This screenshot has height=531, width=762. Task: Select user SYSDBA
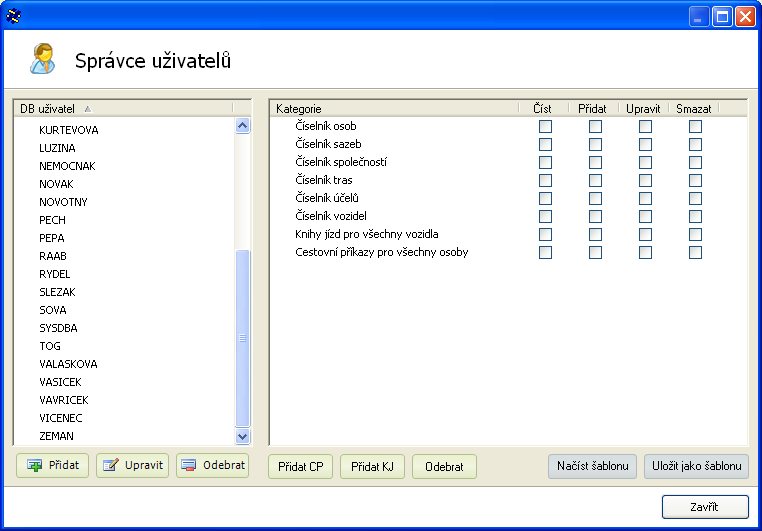pyautogui.click(x=58, y=328)
